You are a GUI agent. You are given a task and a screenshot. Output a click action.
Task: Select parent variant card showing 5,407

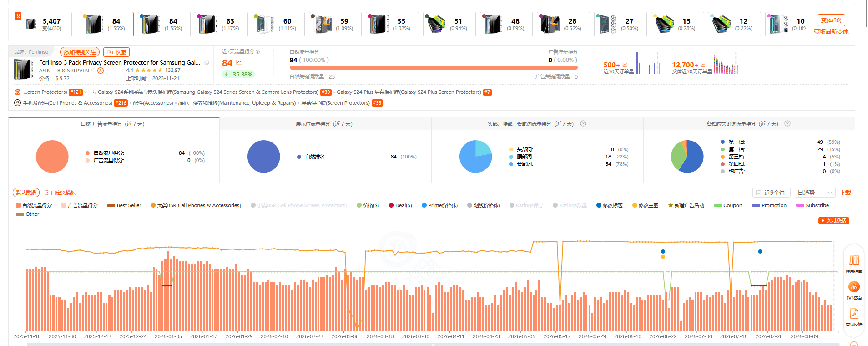coord(43,24)
